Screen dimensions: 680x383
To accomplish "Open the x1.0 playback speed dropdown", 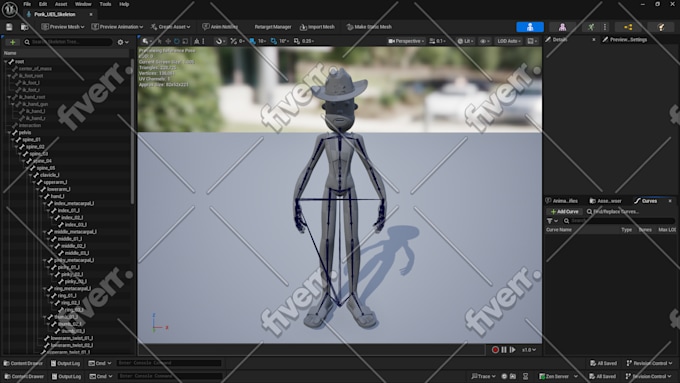I will coord(529,350).
